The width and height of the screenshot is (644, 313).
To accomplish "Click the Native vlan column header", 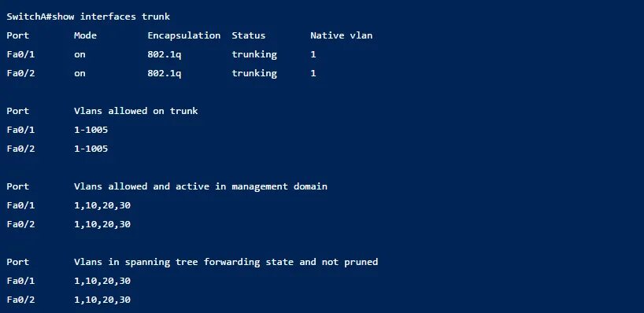I will 342,35.
